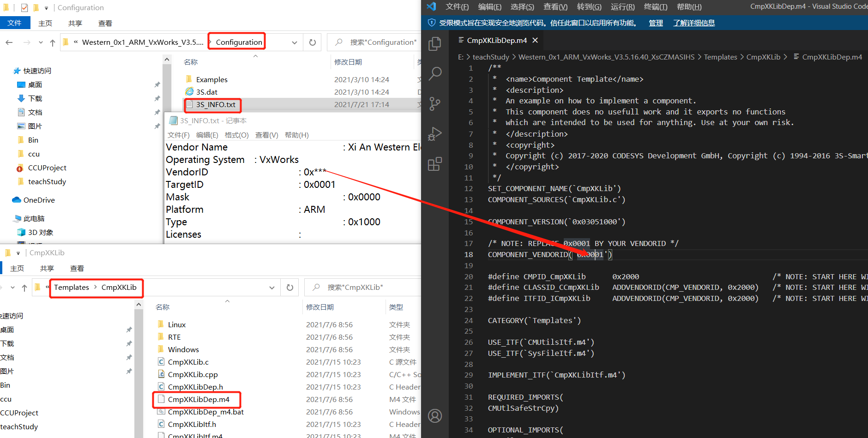Go up one folder in CmpXKLib window
The width and height of the screenshot is (868, 438).
[24, 288]
